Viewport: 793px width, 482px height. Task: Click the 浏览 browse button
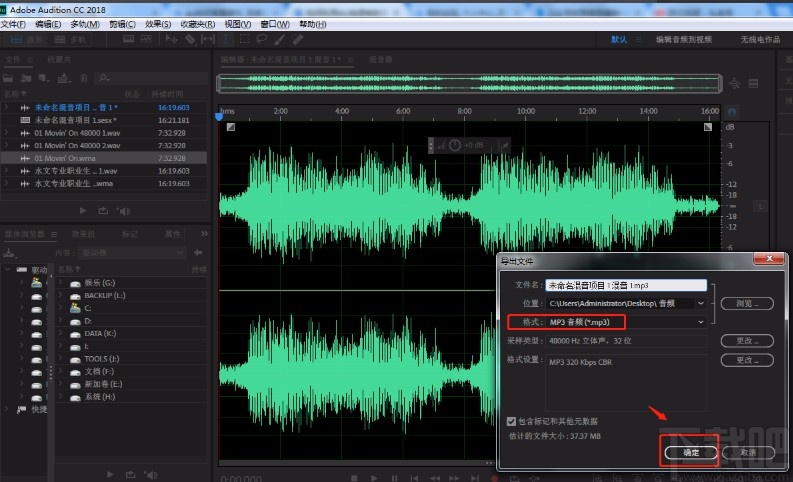(747, 303)
